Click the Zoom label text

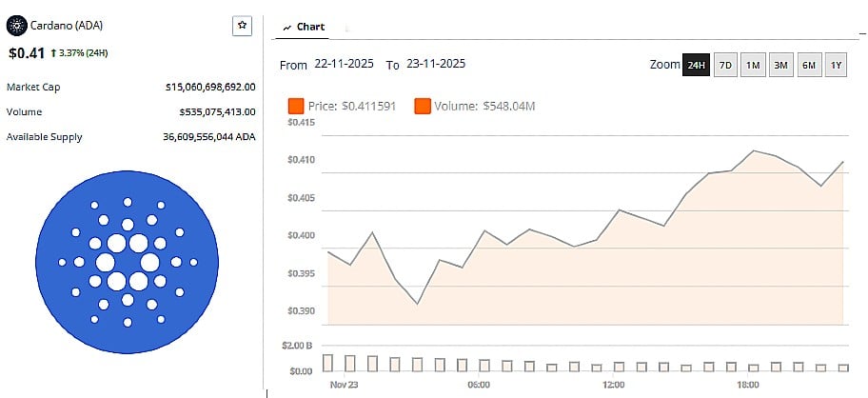(x=664, y=64)
